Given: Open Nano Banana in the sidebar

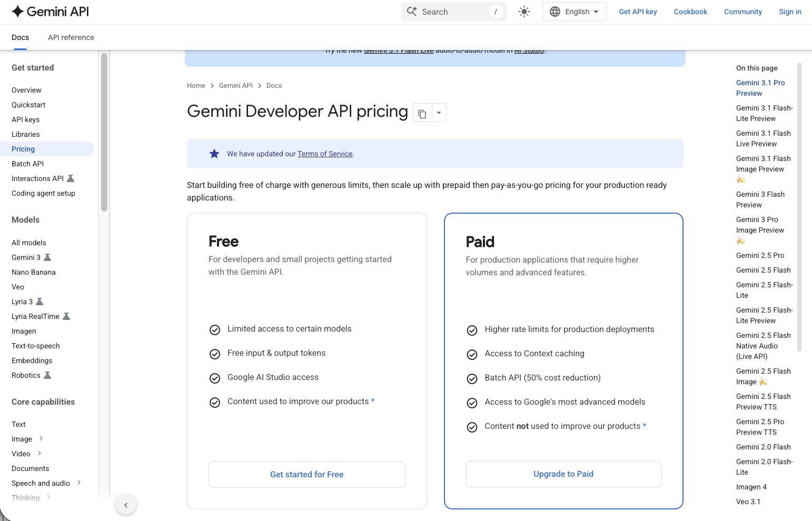Looking at the screenshot, I should tap(34, 272).
